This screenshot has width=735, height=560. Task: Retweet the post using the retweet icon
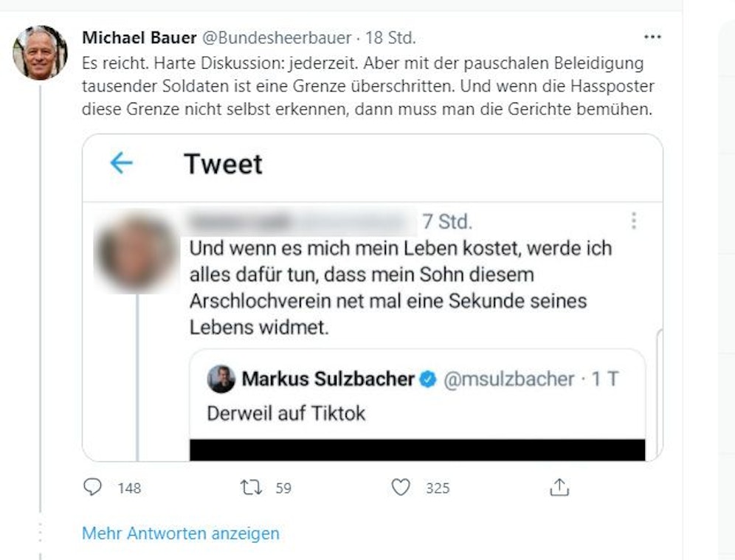pos(250,488)
